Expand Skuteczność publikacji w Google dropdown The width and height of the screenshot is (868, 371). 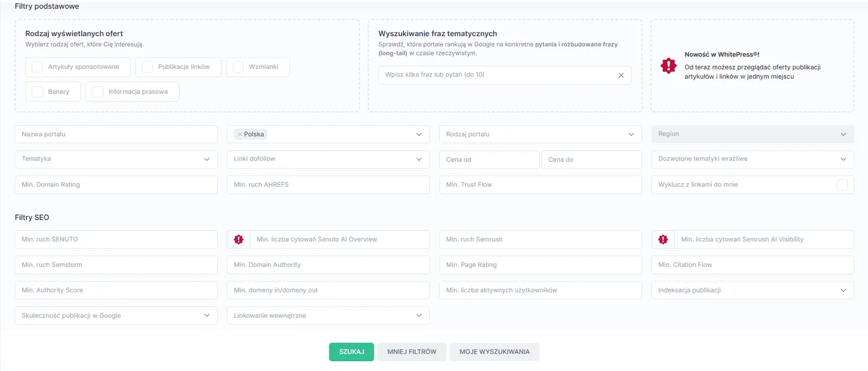116,316
